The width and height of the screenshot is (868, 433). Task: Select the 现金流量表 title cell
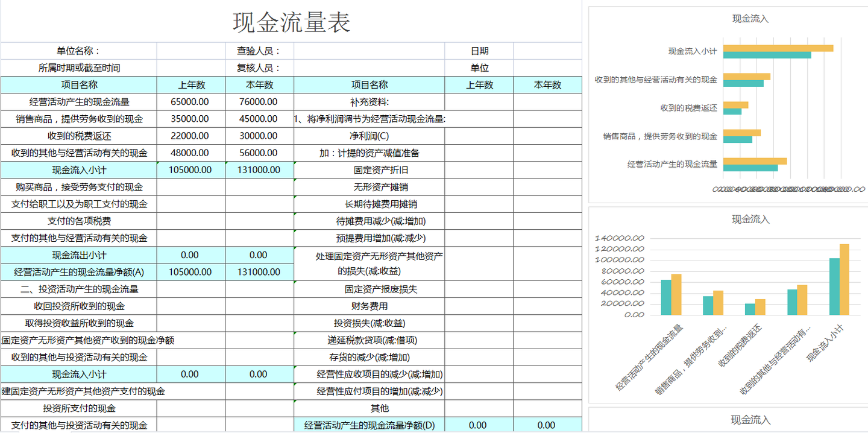291,20
